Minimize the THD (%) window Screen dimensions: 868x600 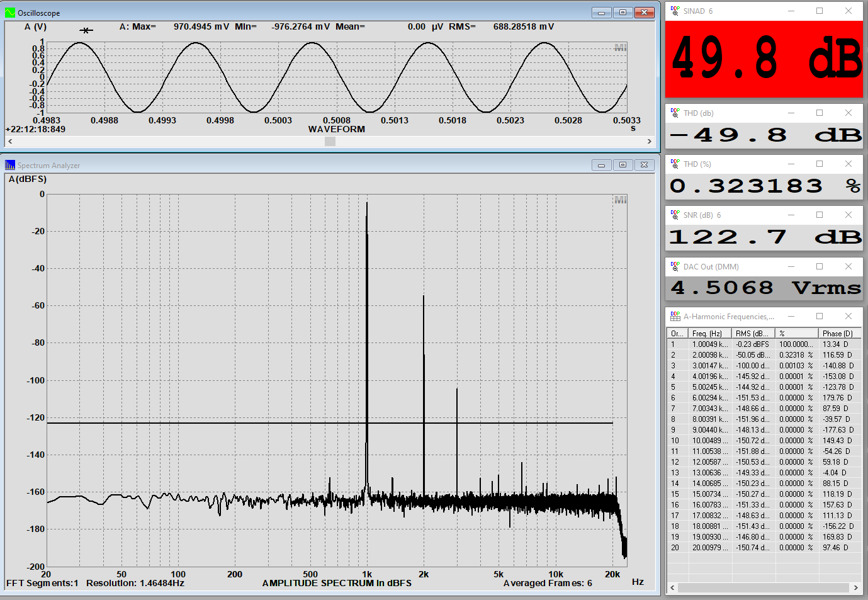point(791,164)
